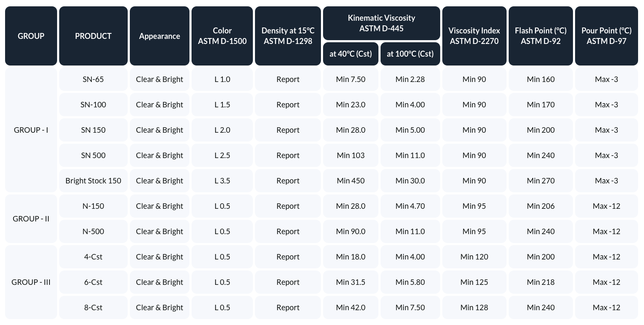Select the Viscosity Index ASTM D-2270 header
This screenshot has height=325, width=644.
[x=474, y=36]
